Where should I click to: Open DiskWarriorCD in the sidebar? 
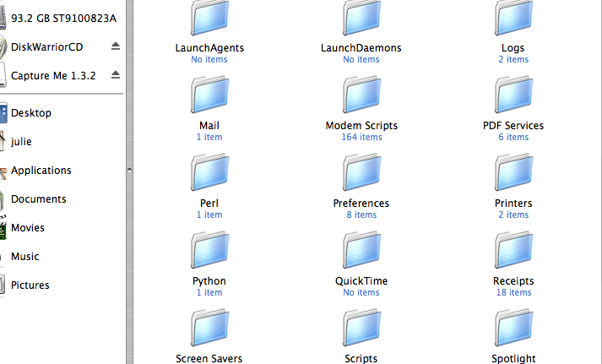46,46
